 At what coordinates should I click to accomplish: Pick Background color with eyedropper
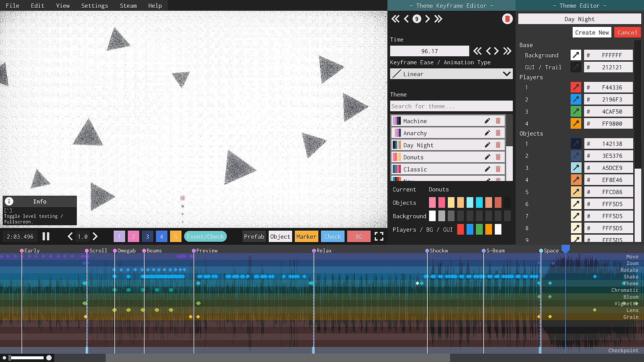pyautogui.click(x=576, y=55)
